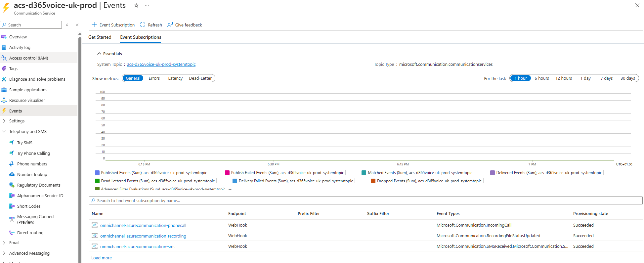
Task: Set time range to 1 day
Action: click(585, 78)
